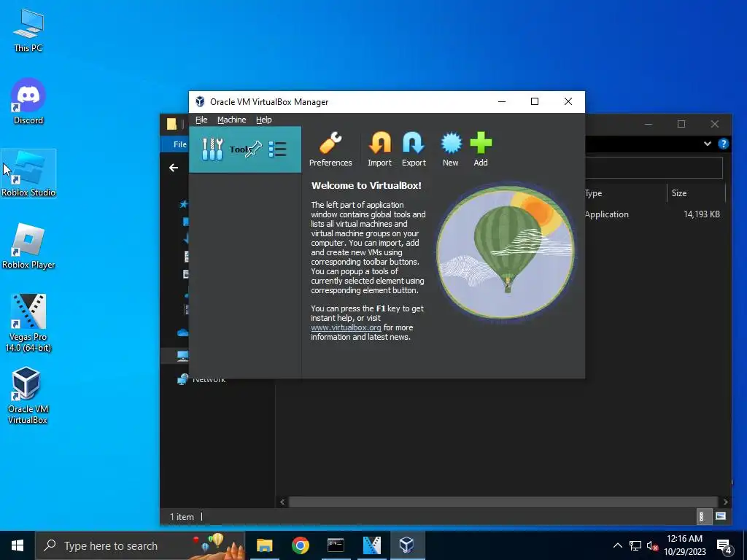Select This PC desktop icon

pos(28,30)
